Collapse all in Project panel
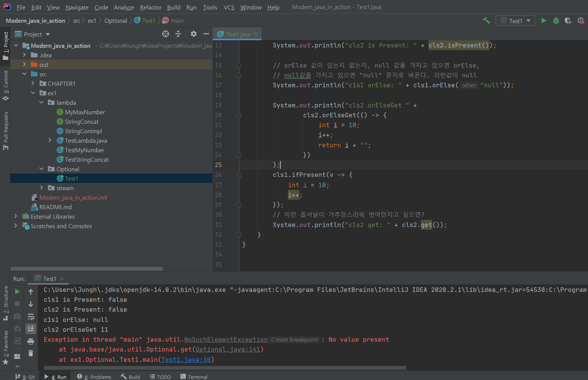This screenshot has height=380, width=588. click(x=178, y=34)
